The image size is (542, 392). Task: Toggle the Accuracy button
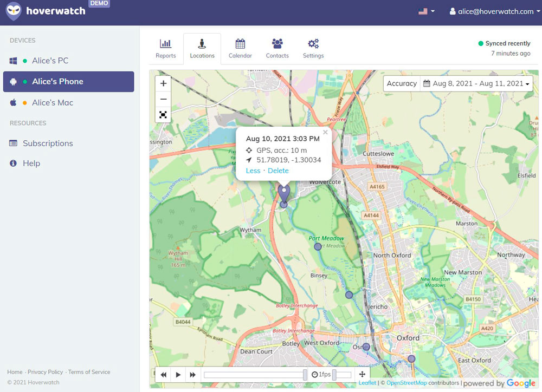[402, 83]
